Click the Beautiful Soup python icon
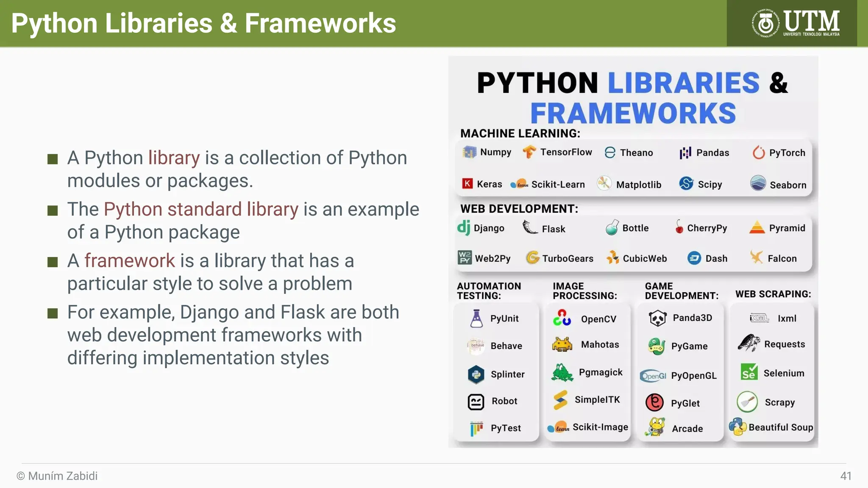The height and width of the screenshot is (488, 868). [738, 427]
